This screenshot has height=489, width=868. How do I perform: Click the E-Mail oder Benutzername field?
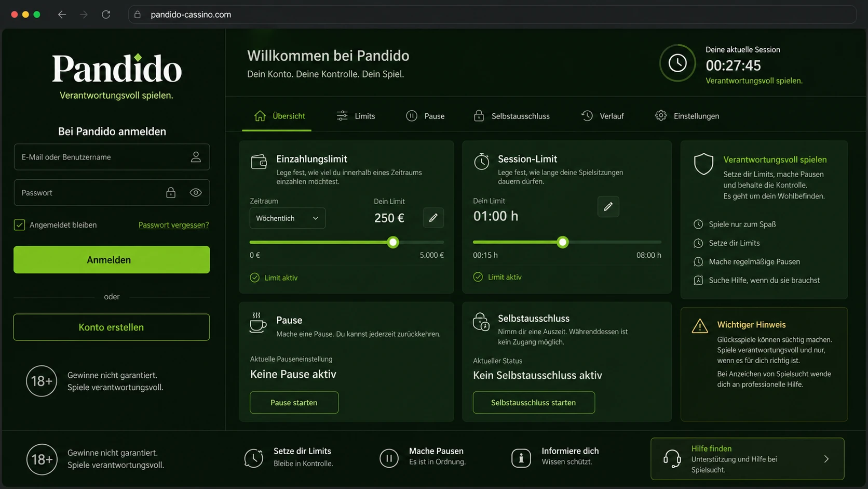[x=112, y=157]
